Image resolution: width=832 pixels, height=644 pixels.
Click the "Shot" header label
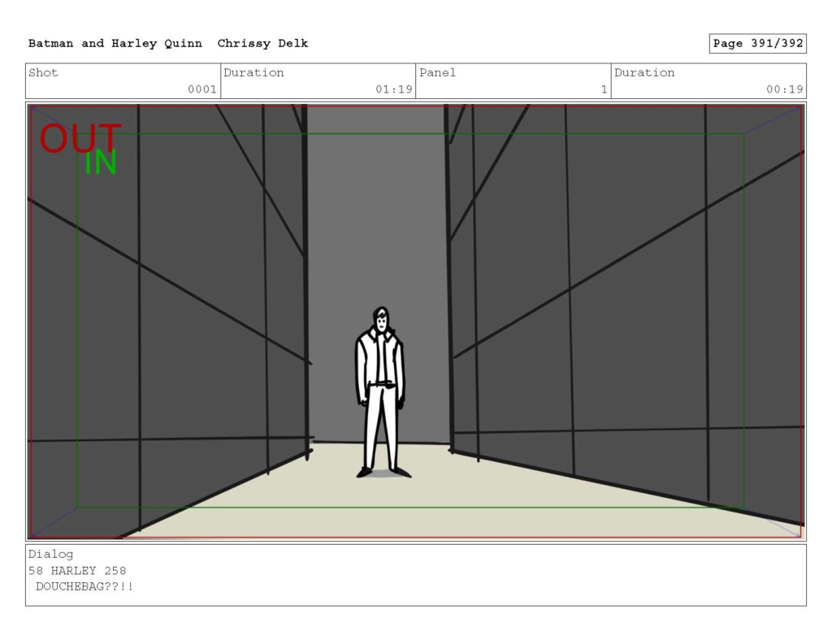pyautogui.click(x=43, y=72)
